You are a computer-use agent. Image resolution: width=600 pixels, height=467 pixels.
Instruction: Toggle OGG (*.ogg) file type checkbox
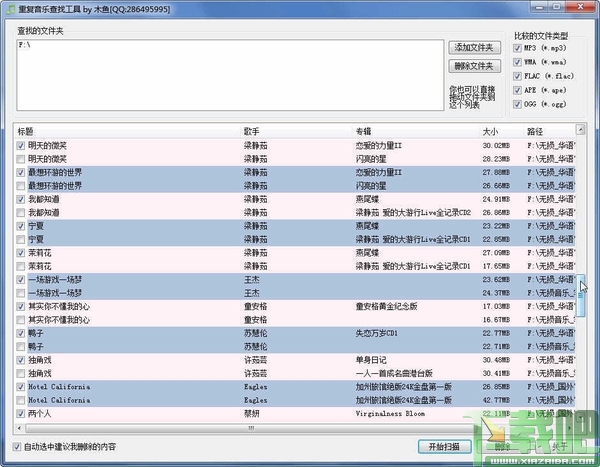[x=517, y=104]
